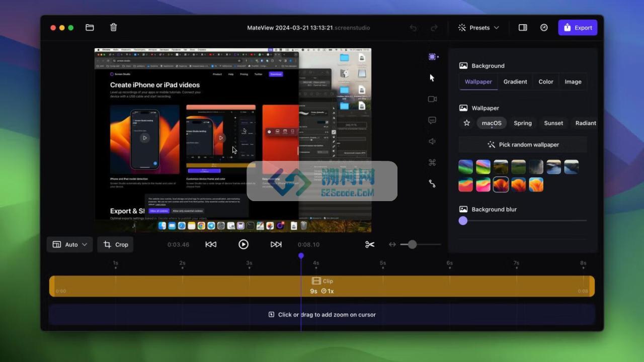Play the recording preview

[x=244, y=244]
